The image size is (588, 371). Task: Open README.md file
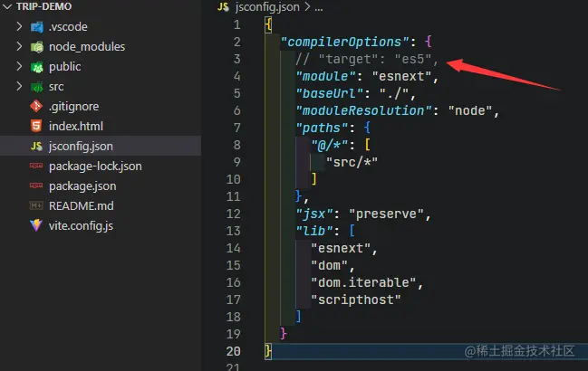(x=82, y=206)
